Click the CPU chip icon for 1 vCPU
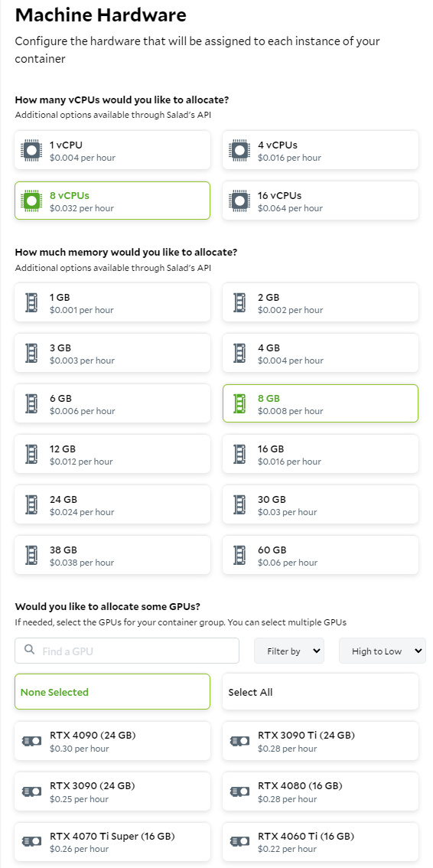This screenshot has height=868, width=433. (x=31, y=150)
